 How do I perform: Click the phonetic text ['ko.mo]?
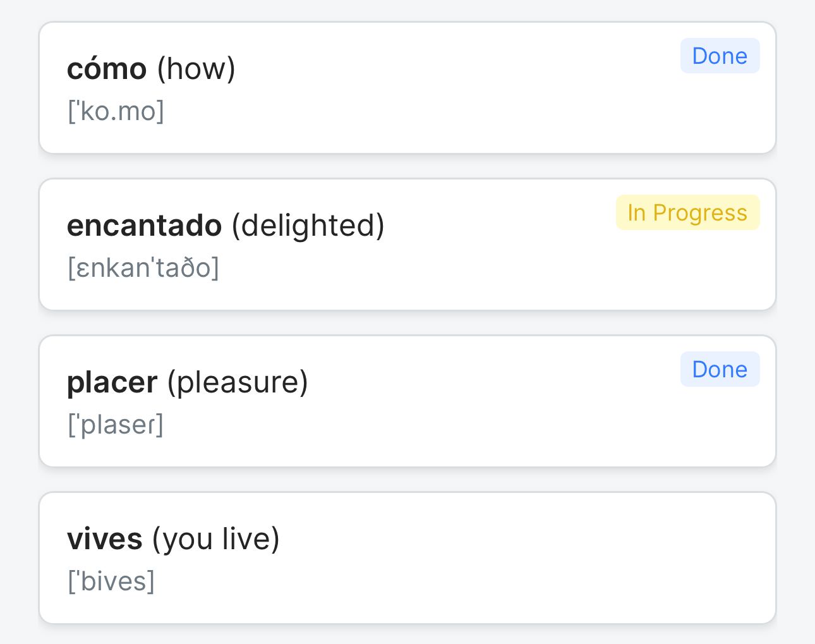pos(116,111)
